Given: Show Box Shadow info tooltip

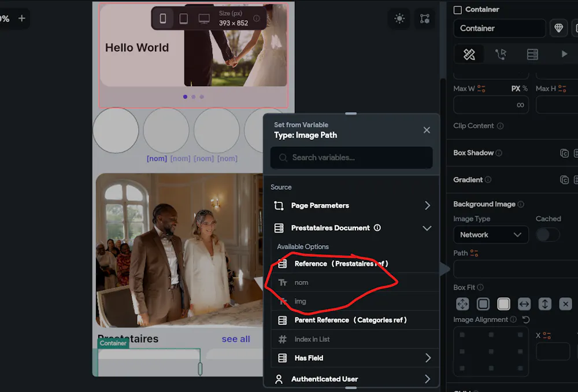Looking at the screenshot, I should 499,153.
